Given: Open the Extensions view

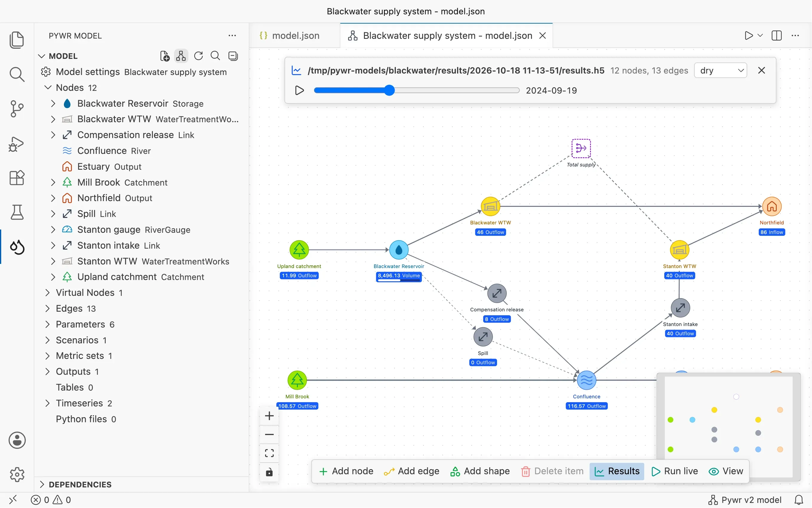Looking at the screenshot, I should (17, 178).
